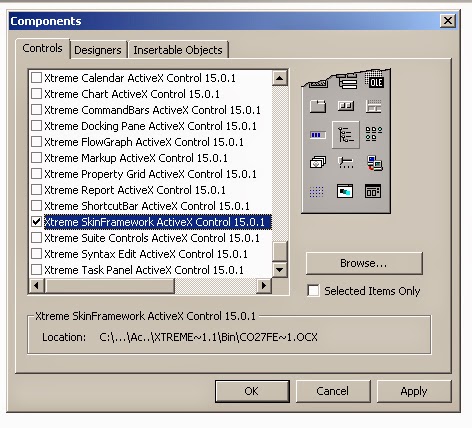
Task: Open the Designers tab
Action: tap(98, 50)
